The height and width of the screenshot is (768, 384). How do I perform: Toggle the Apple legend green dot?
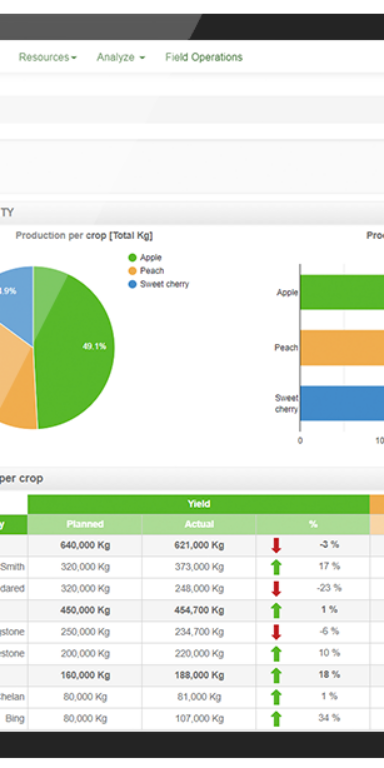tap(132, 258)
